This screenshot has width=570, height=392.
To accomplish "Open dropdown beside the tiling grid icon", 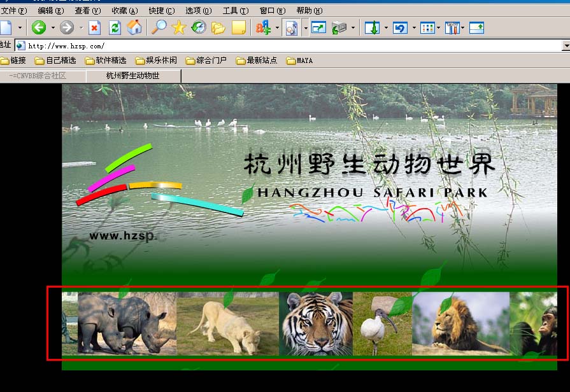I will (438, 27).
